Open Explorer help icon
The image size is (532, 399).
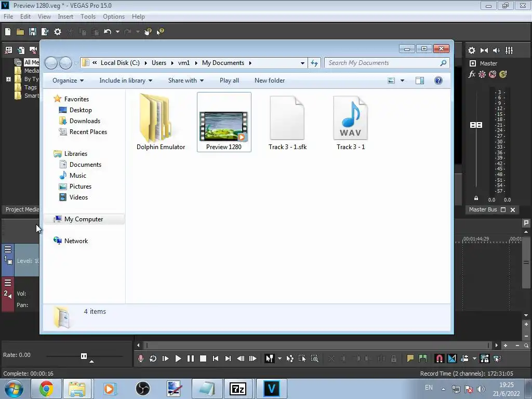point(438,81)
